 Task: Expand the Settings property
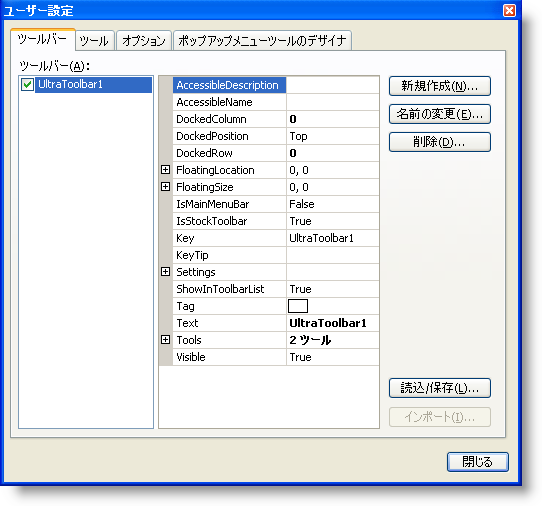(x=166, y=272)
